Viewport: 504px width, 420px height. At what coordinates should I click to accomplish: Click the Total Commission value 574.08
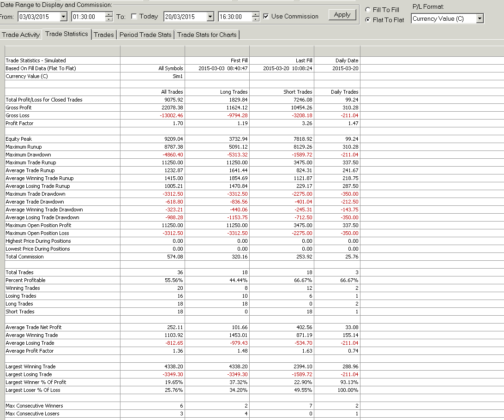coord(175,257)
